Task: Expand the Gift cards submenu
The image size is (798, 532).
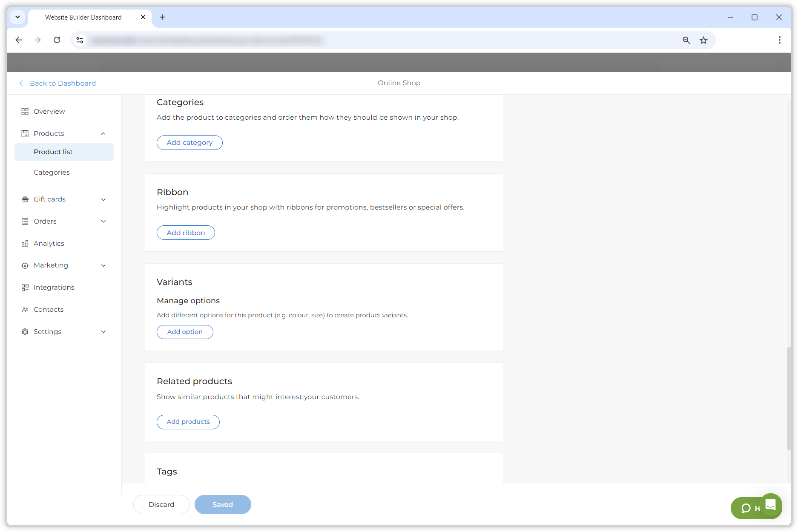Action: coord(103,199)
